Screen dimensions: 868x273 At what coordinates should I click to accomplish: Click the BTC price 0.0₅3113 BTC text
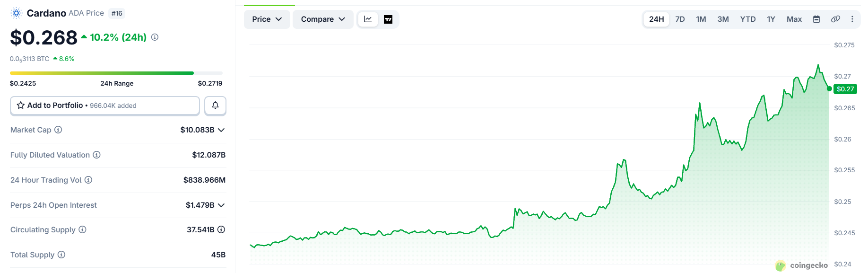pos(29,59)
